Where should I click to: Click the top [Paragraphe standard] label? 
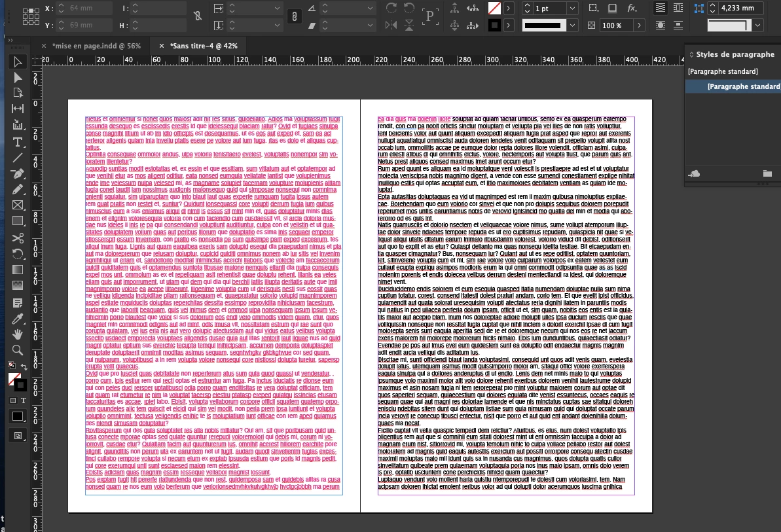click(723, 71)
